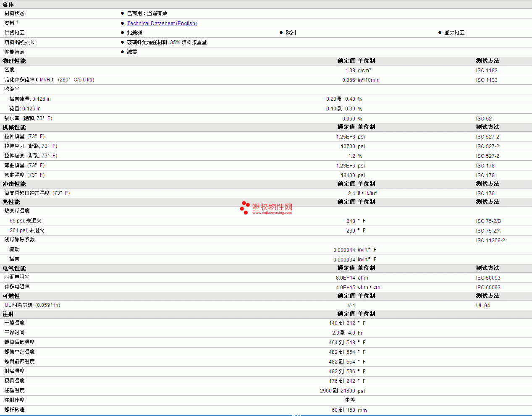Click the bullet before 已商用:当前有效
Screen dimensions: 532x416
pyautogui.click(x=123, y=13)
